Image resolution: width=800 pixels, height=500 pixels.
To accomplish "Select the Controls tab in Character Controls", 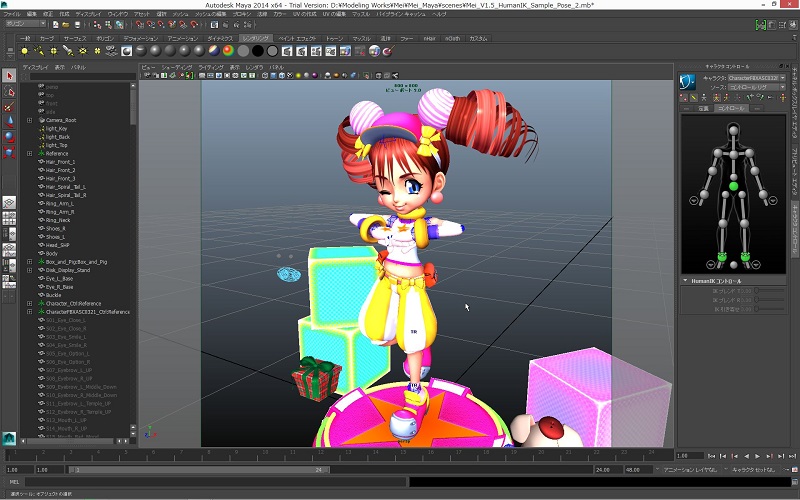I will pyautogui.click(x=731, y=108).
